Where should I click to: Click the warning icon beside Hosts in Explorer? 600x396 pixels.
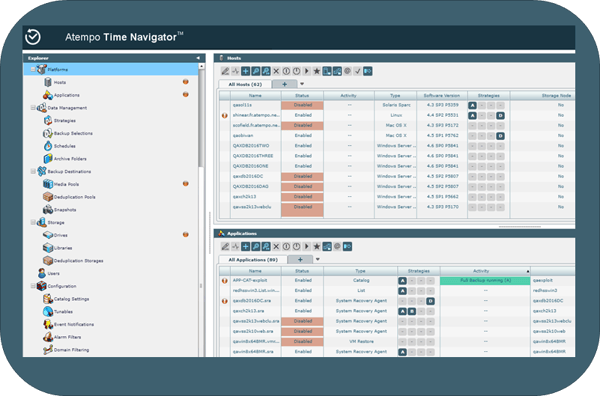point(186,82)
